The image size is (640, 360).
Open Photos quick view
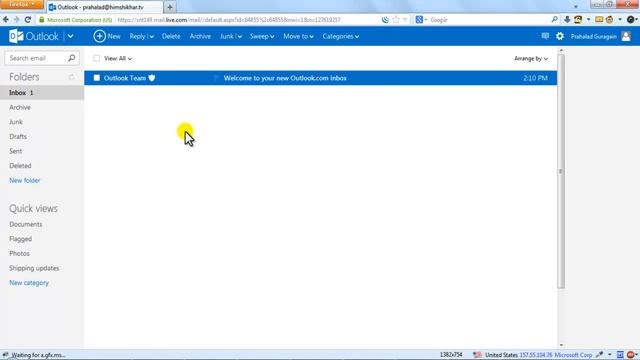click(x=19, y=254)
